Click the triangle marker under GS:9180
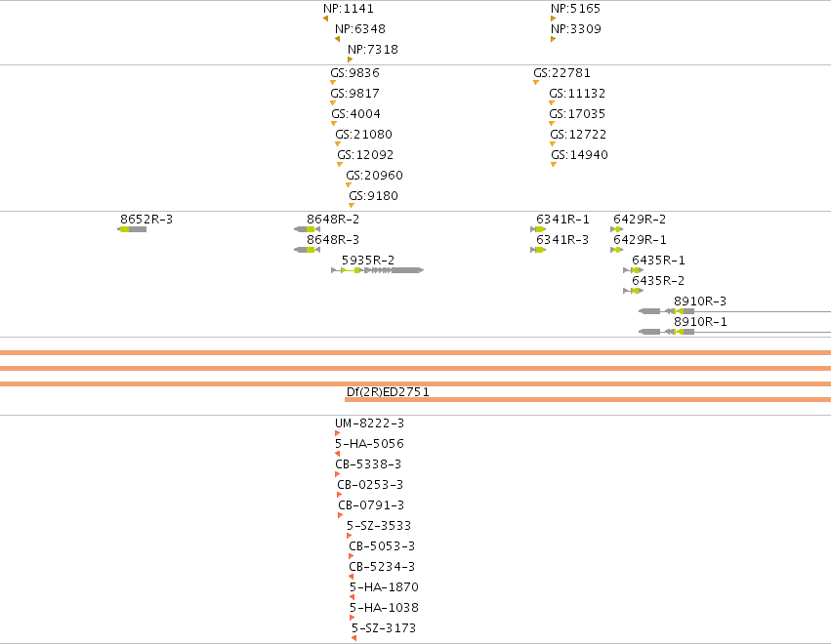This screenshot has width=831, height=644. (x=352, y=206)
